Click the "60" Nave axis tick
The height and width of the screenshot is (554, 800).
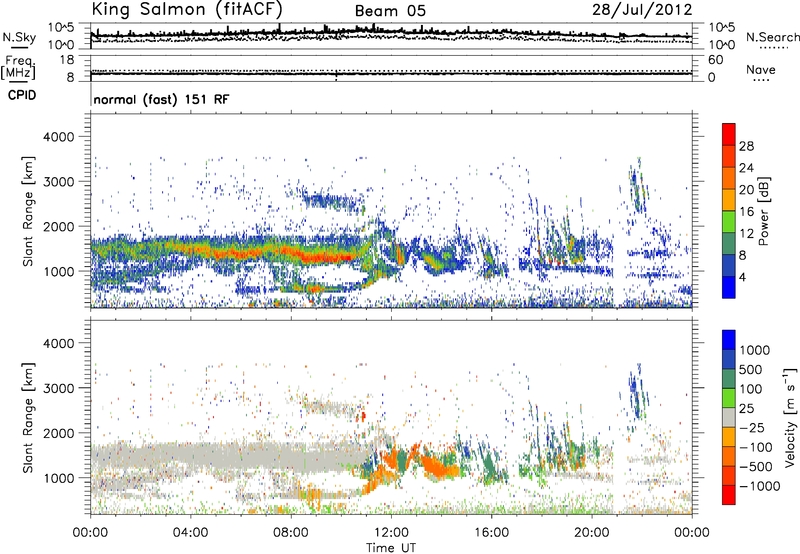[x=715, y=60]
